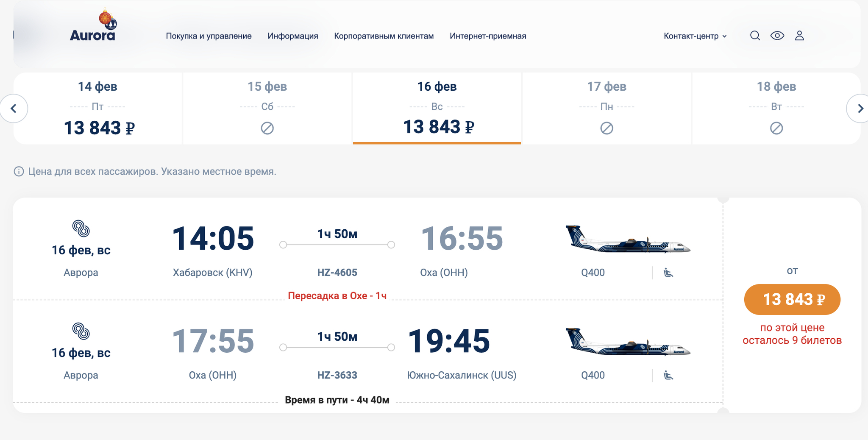Show earlier dates with left arrow
The image size is (868, 440).
(x=14, y=109)
